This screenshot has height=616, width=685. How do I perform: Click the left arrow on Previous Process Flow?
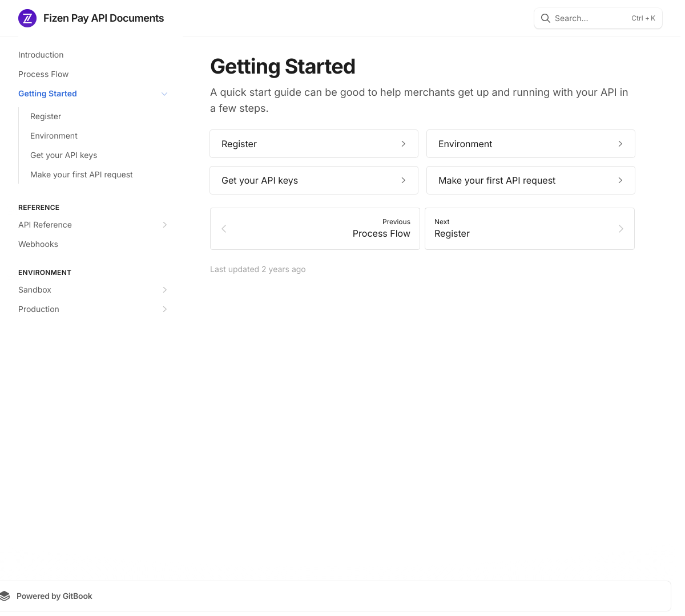click(224, 229)
